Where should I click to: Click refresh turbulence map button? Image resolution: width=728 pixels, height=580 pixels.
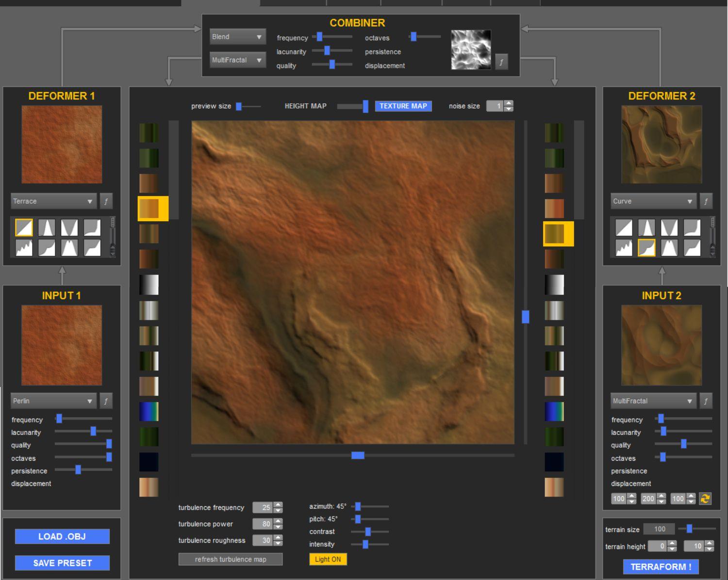[x=231, y=559]
